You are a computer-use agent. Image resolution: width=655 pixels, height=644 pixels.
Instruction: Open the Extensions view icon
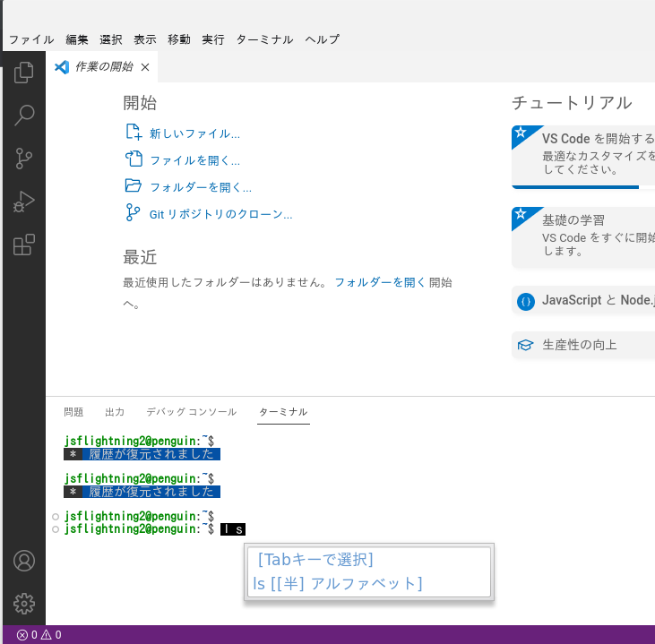(24, 245)
